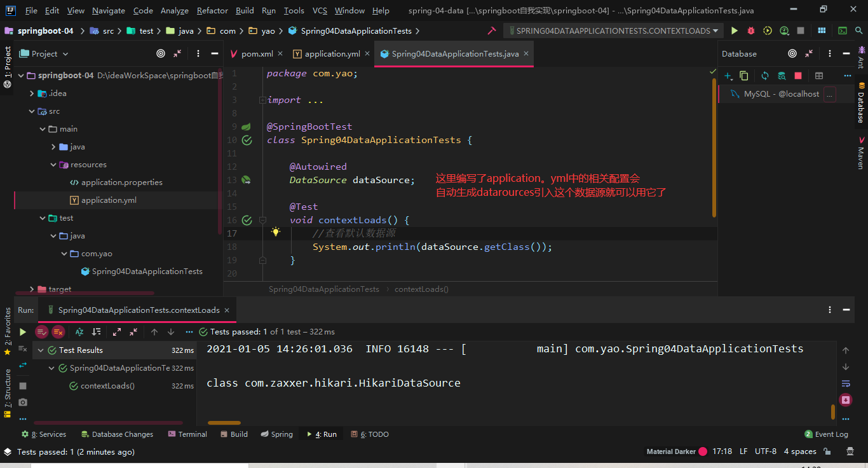Open the run configuration dropdown

click(x=613, y=31)
